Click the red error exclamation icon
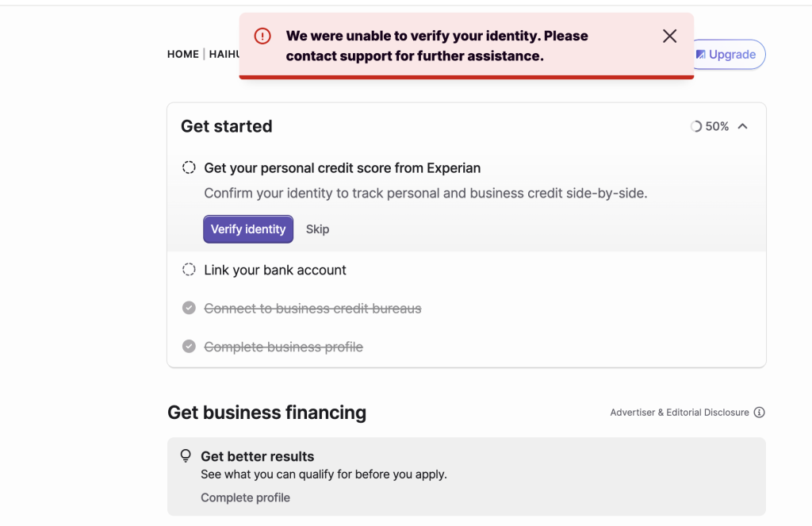This screenshot has width=812, height=526. pos(262,36)
